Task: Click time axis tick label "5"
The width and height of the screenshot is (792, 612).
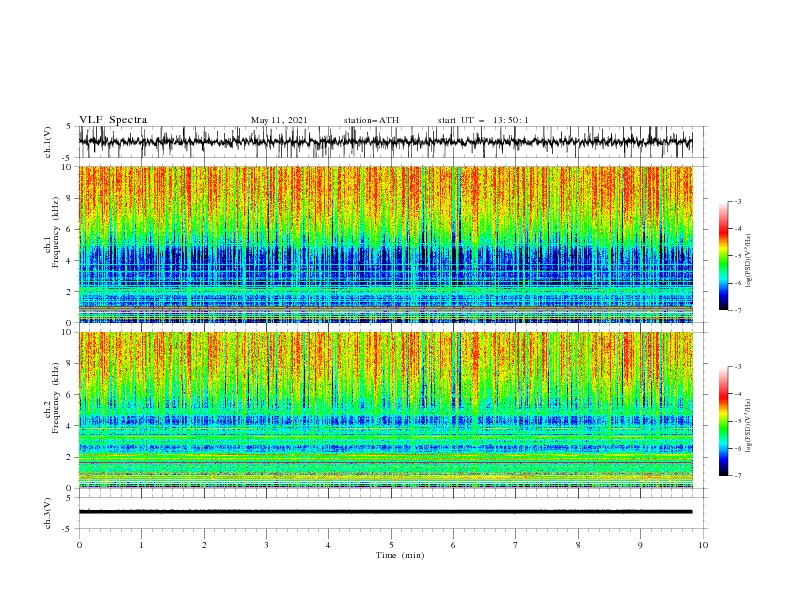Action: 391,545
